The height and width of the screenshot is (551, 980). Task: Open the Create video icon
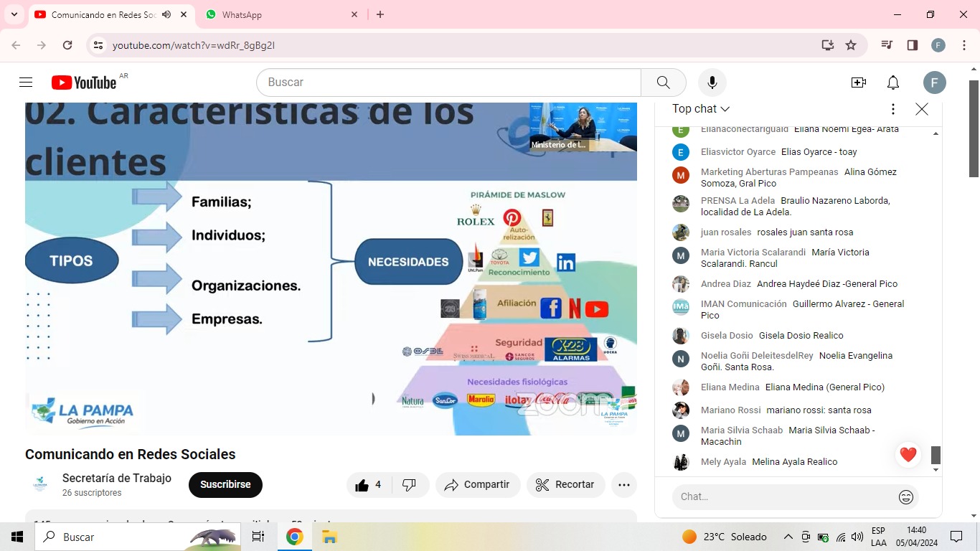858,83
